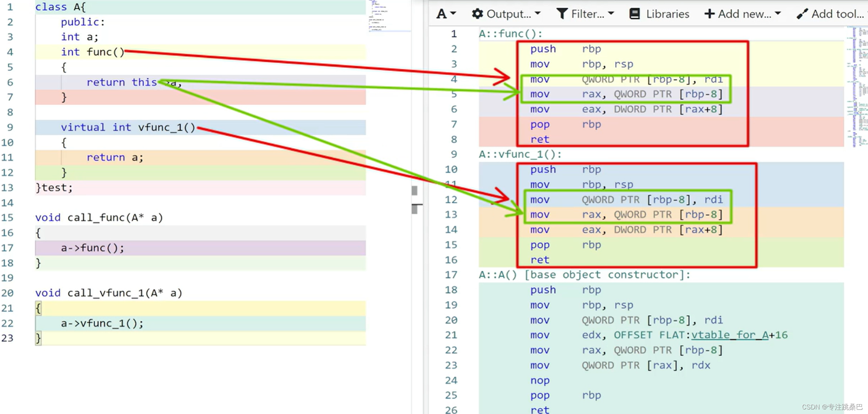Viewport: 868px width, 414px height.
Task: Click the pane divider scrollbar handle
Action: 415,191
